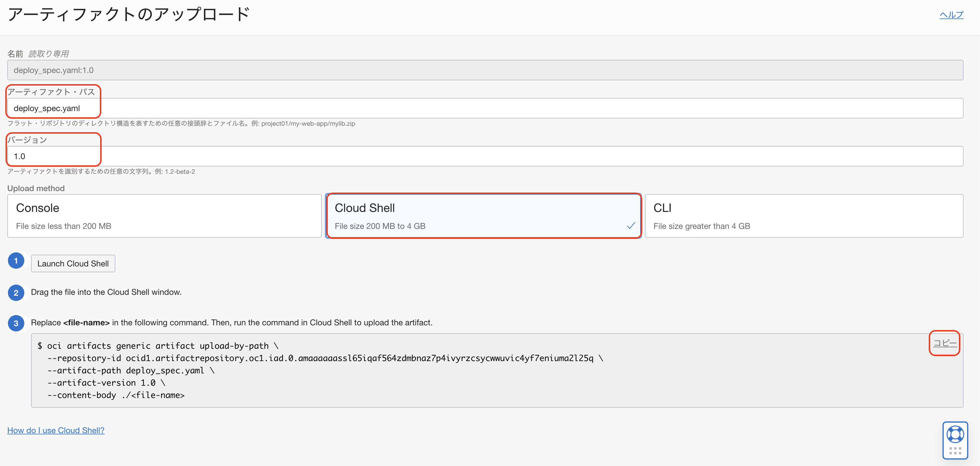Open How do I use Cloud Shell link

(56, 430)
